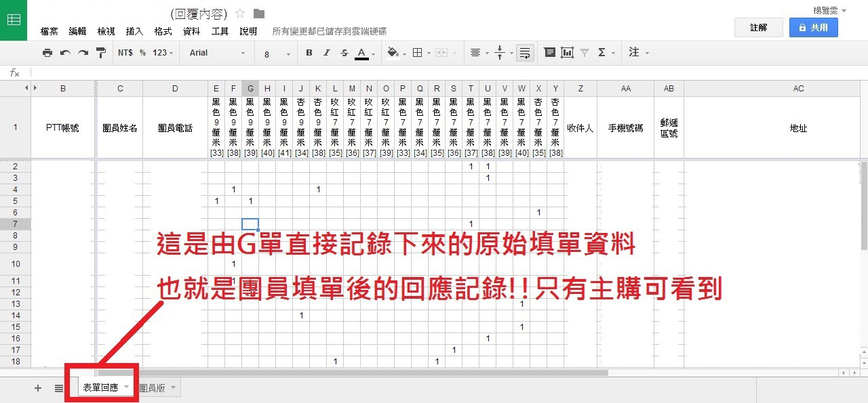Image resolution: width=868 pixels, height=403 pixels.
Task: Apply bold formatting
Action: [309, 53]
